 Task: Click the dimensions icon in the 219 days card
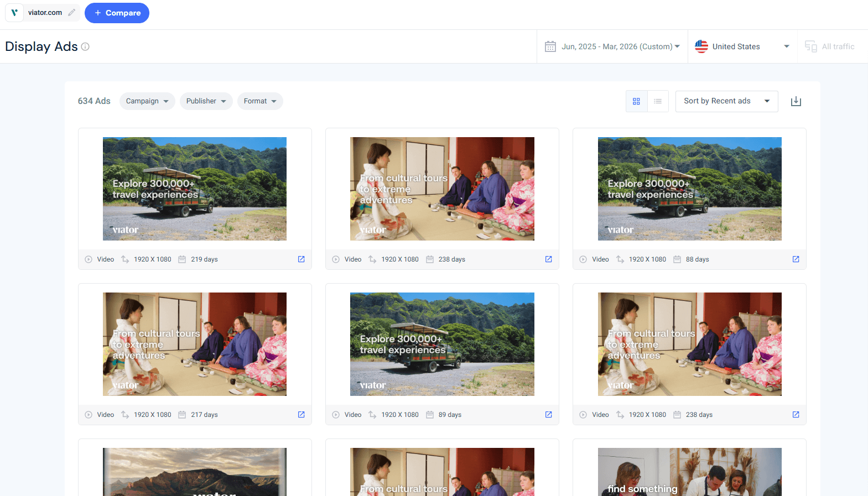[125, 259]
